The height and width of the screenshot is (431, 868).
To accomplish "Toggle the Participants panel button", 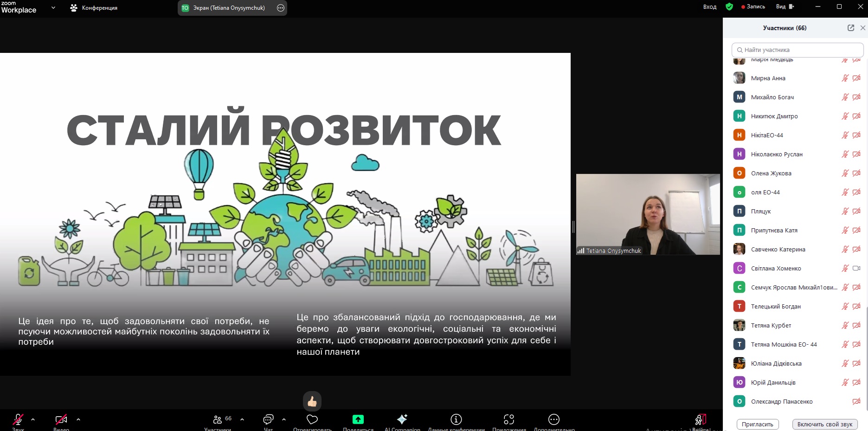I will click(x=218, y=419).
